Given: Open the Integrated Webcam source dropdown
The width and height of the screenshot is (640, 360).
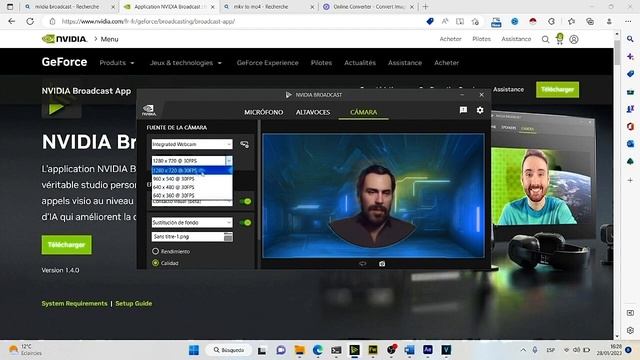Looking at the screenshot, I should tap(192, 144).
